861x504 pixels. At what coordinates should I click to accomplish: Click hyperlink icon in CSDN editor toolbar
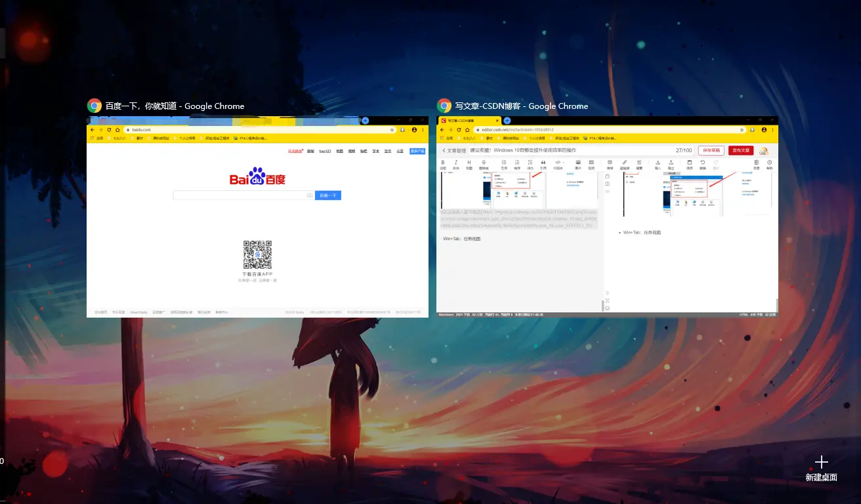tap(625, 162)
